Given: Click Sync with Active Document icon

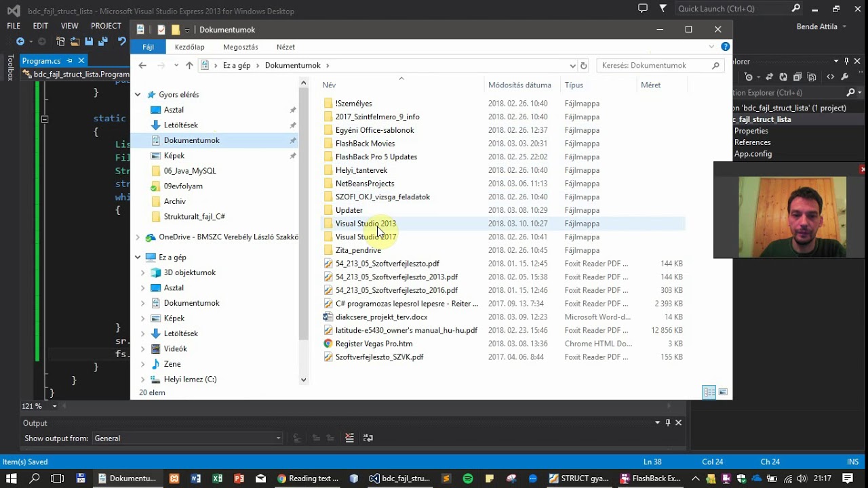Looking at the screenshot, I should (x=769, y=77).
